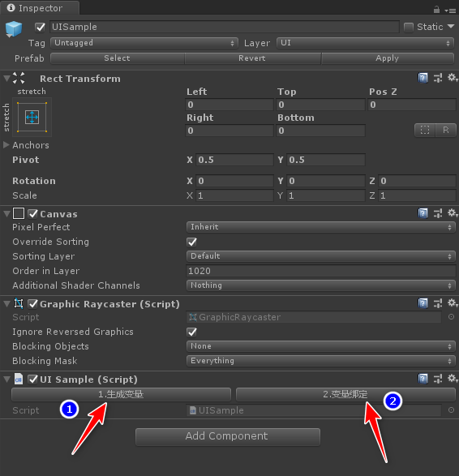Image resolution: width=459 pixels, height=476 pixels.
Task: Expand the Anchors foldout
Action: 6,145
